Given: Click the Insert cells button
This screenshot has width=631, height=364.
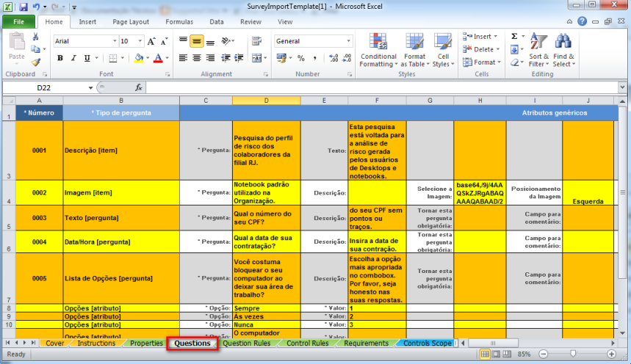Looking at the screenshot, I should pyautogui.click(x=480, y=36).
